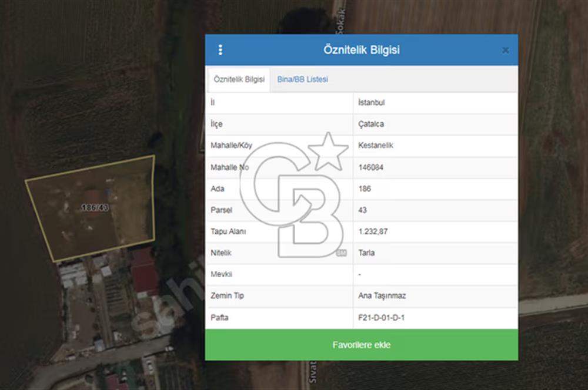588x390 pixels.
Task: Click the Favorilere ekle button
Action: click(x=361, y=345)
